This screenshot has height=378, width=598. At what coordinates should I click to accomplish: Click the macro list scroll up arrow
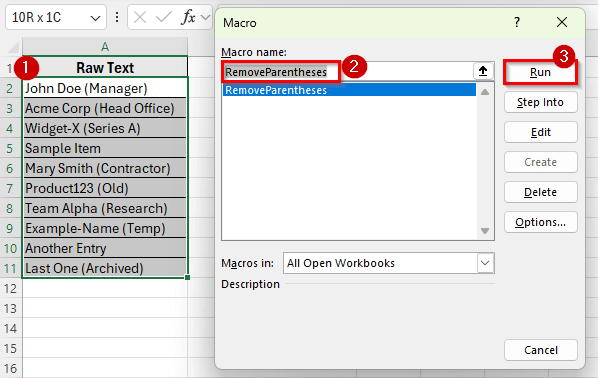485,92
